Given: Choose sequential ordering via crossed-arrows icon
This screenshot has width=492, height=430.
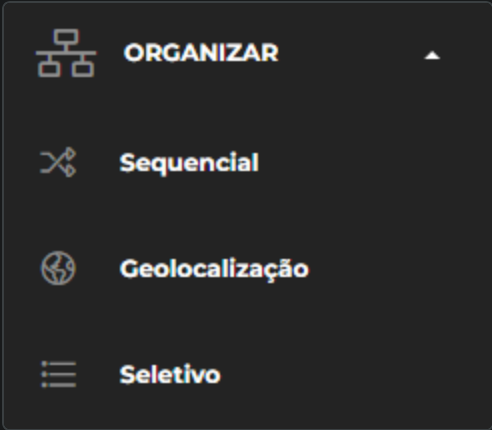Looking at the screenshot, I should [58, 162].
